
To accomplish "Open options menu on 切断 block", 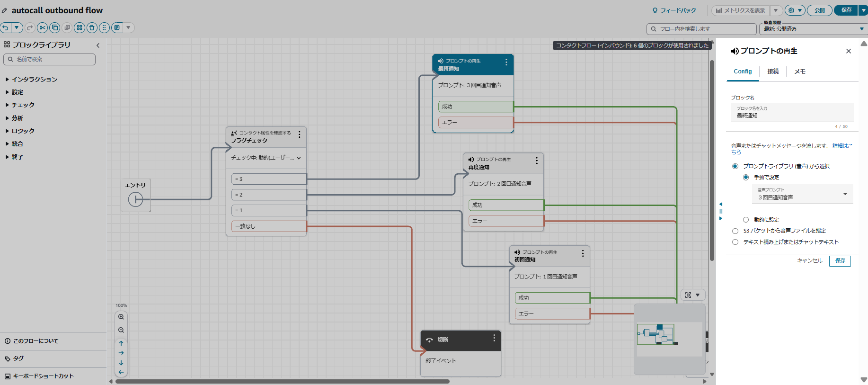I will 494,338.
